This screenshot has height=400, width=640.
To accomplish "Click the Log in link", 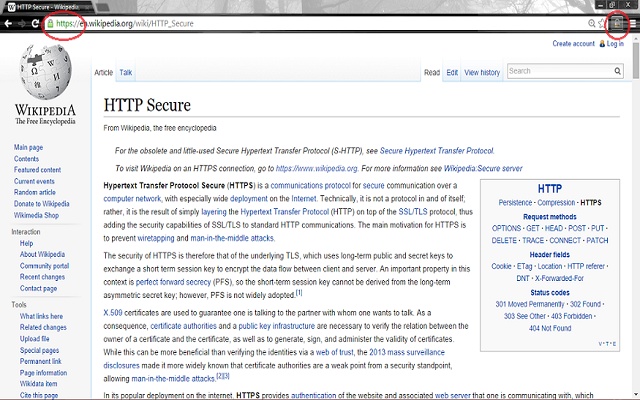I will [x=615, y=43].
